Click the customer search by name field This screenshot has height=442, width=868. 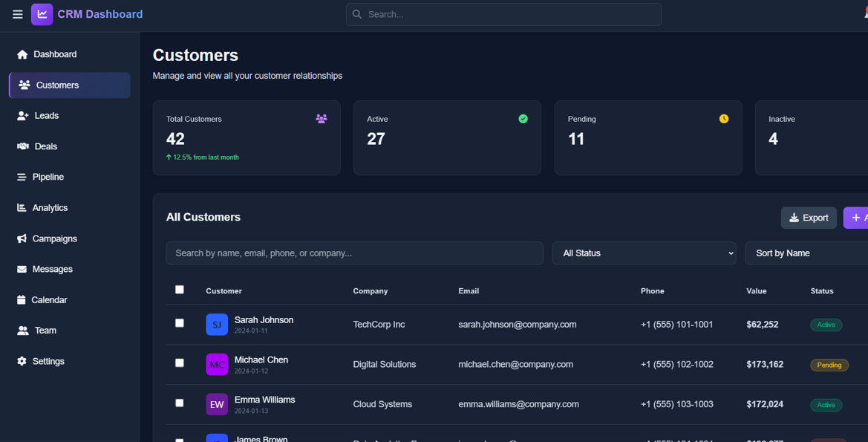click(354, 253)
